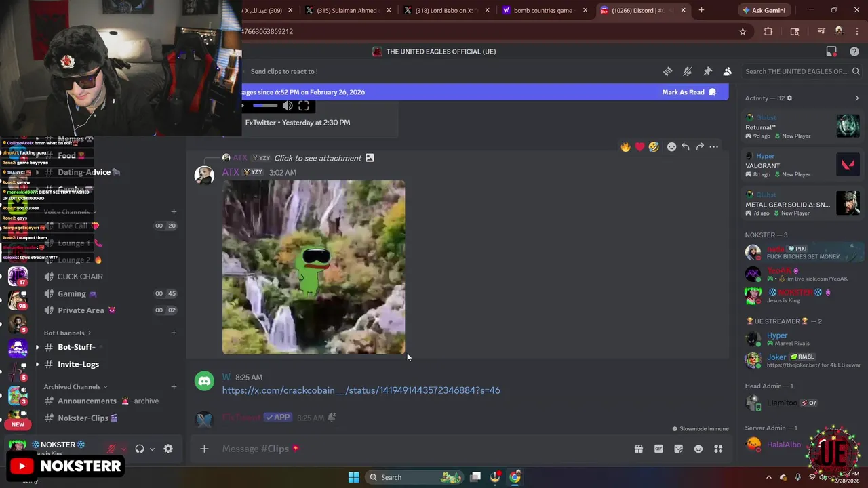This screenshot has width=868, height=488.
Task: Switch to bomb countries game tab
Action: click(544, 10)
